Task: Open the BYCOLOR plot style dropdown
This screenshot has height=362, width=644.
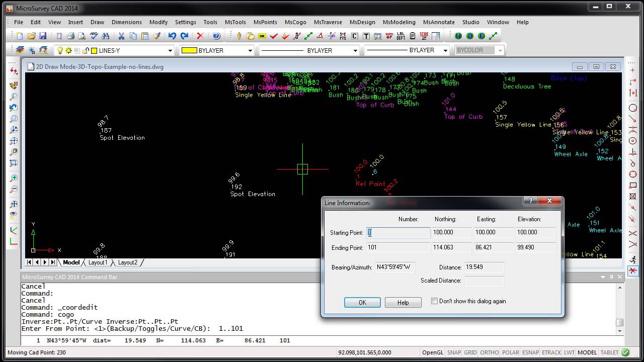Action: (x=500, y=50)
